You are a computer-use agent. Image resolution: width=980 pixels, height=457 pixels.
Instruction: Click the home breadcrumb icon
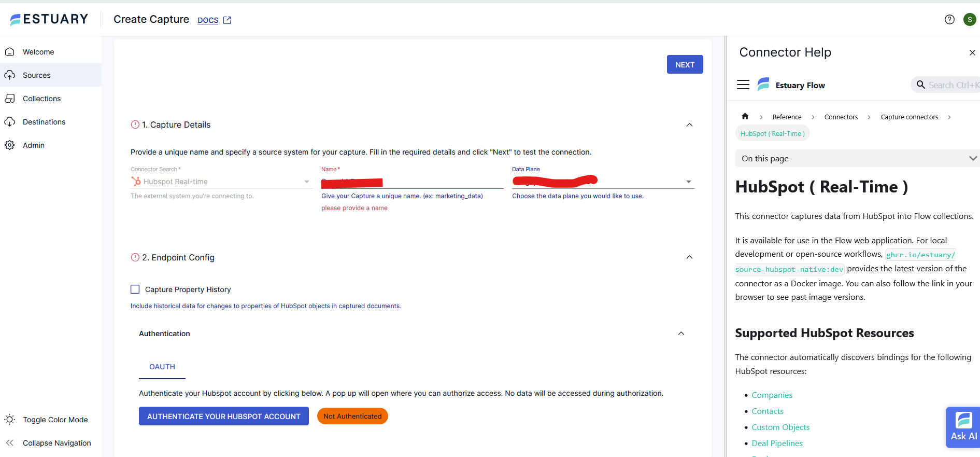pyautogui.click(x=745, y=116)
